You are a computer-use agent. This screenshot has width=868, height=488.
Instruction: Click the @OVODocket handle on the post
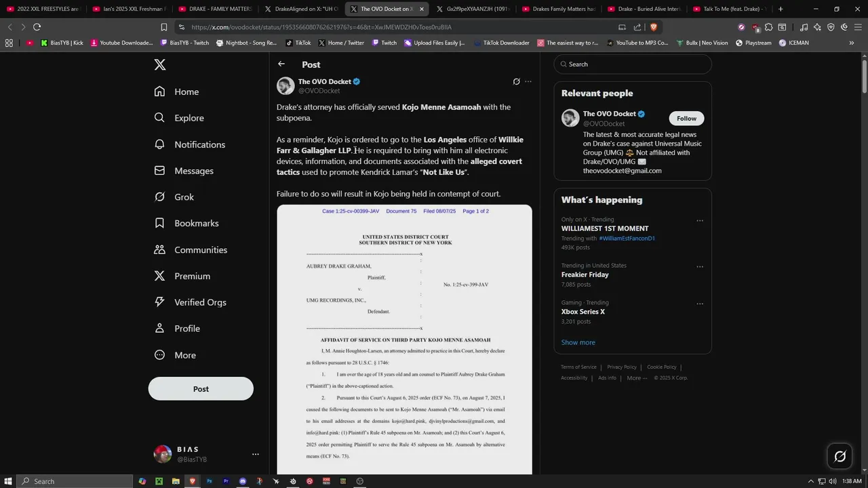tap(319, 91)
